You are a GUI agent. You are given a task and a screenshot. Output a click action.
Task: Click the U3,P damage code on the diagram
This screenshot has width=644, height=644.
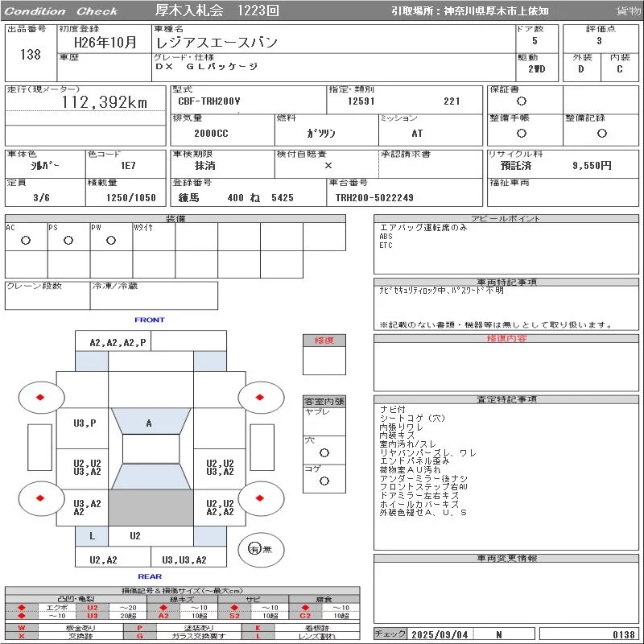[85, 423]
